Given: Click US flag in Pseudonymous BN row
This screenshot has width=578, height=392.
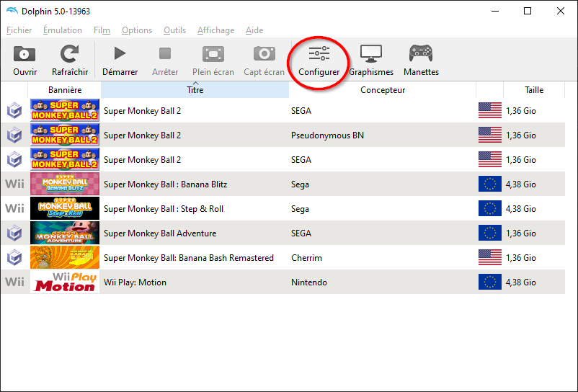Looking at the screenshot, I should pos(490,135).
